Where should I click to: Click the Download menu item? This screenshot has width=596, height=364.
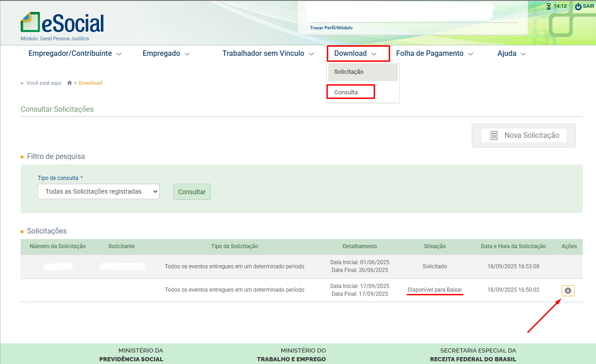tap(355, 54)
